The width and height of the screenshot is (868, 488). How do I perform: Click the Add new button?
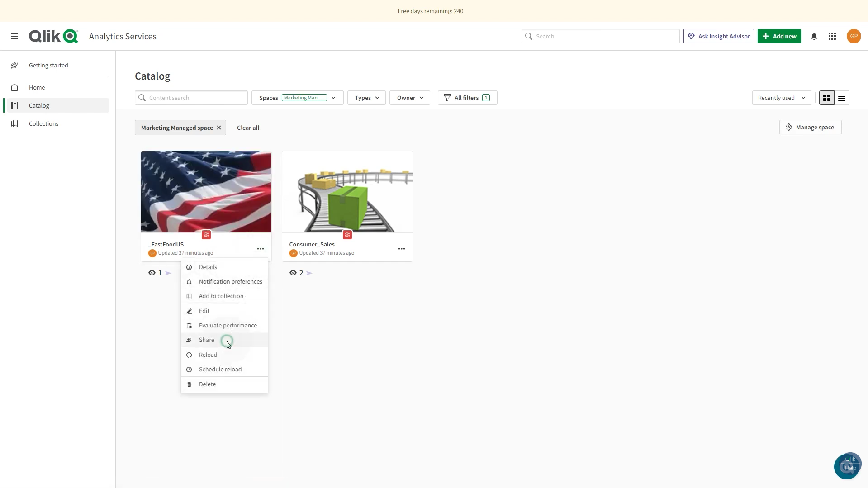(779, 36)
